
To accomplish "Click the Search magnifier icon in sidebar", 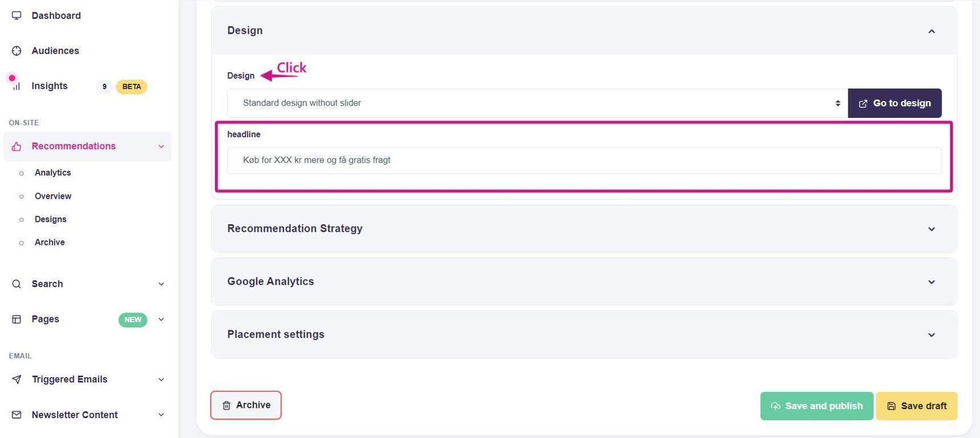I will (17, 284).
